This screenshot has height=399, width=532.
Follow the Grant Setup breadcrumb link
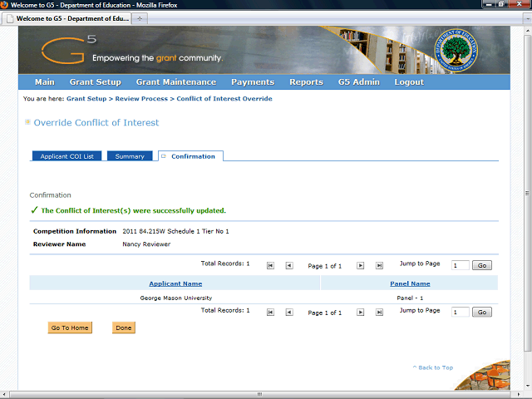pyautogui.click(x=86, y=99)
